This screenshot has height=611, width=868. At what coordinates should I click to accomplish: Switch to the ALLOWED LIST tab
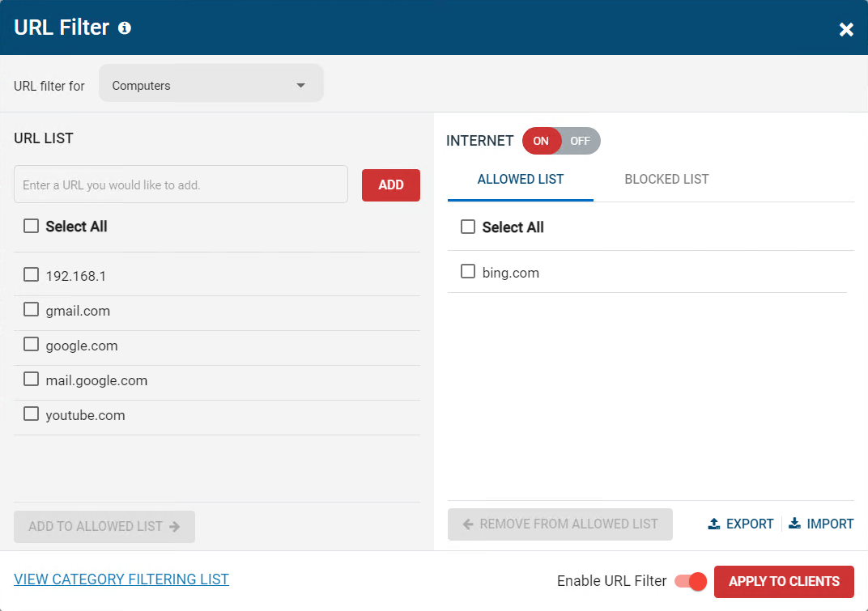[x=521, y=180]
